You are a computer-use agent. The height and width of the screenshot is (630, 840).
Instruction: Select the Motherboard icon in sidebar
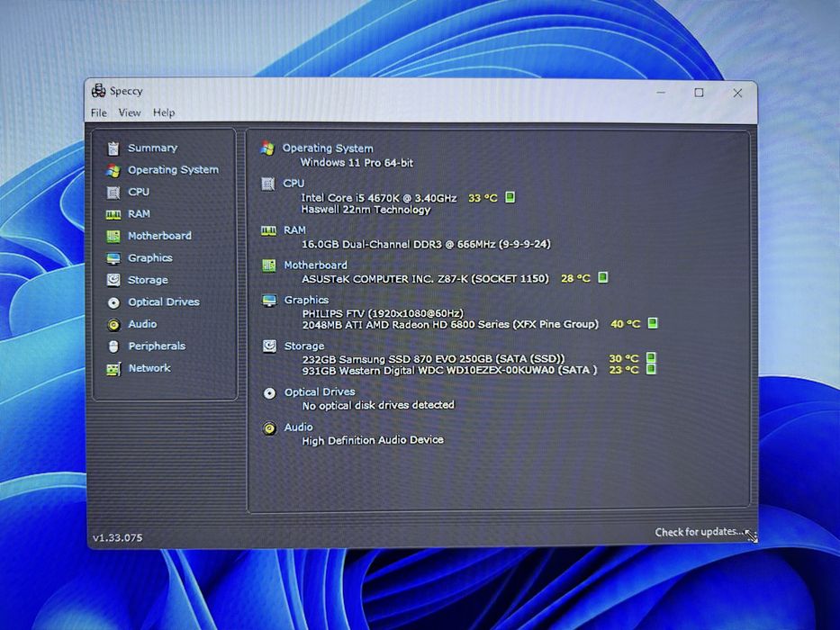pos(113,236)
